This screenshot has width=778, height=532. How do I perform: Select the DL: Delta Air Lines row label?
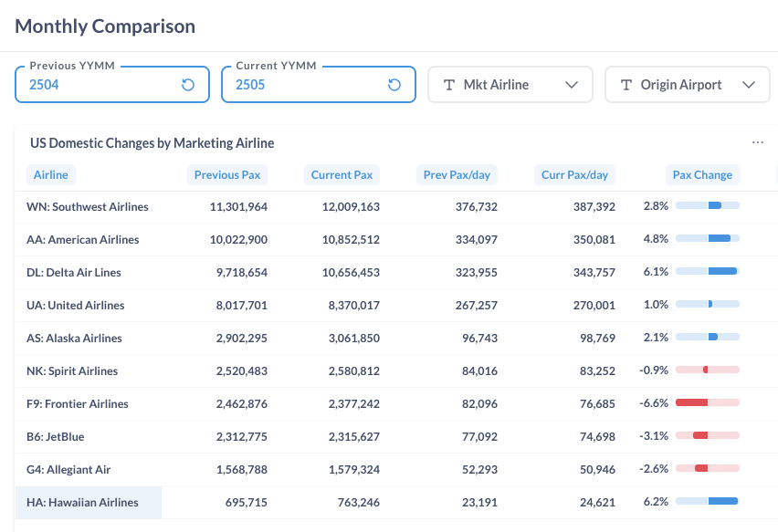click(x=73, y=272)
